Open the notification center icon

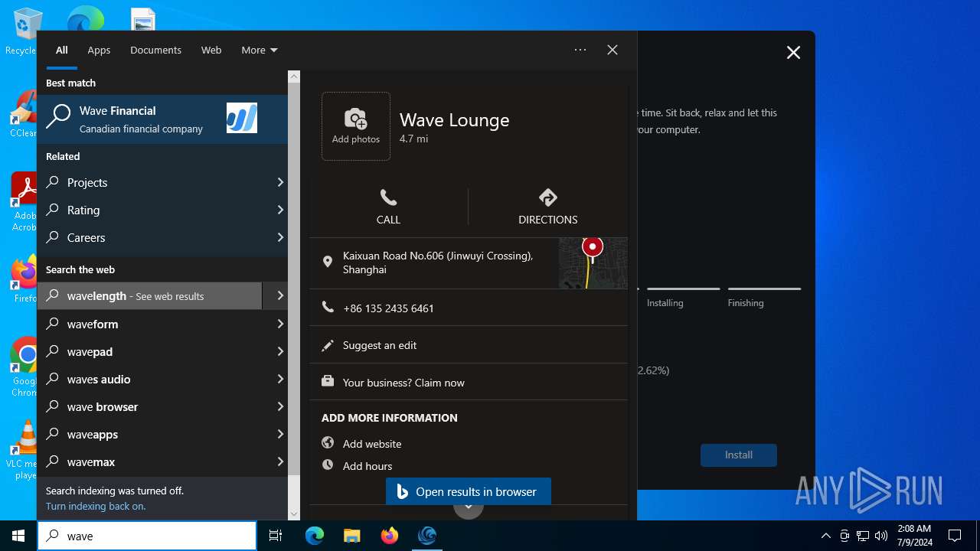(955, 536)
